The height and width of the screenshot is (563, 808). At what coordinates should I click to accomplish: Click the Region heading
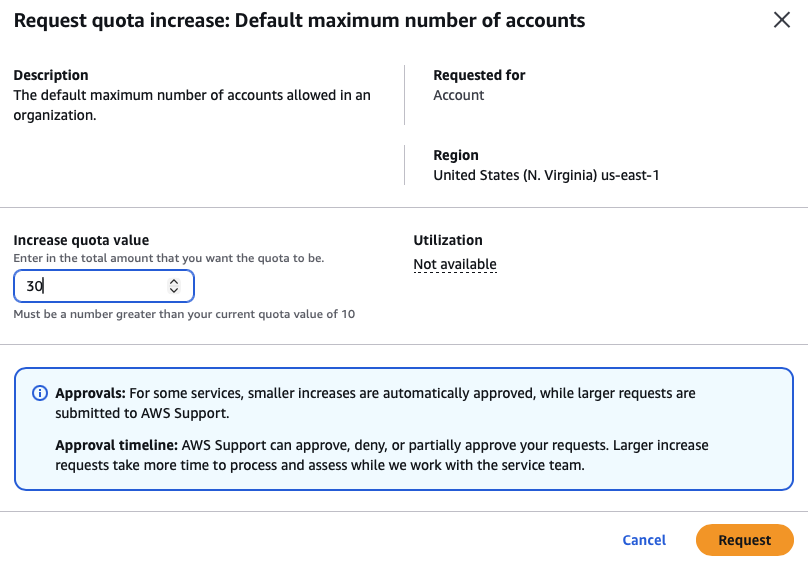pos(456,155)
